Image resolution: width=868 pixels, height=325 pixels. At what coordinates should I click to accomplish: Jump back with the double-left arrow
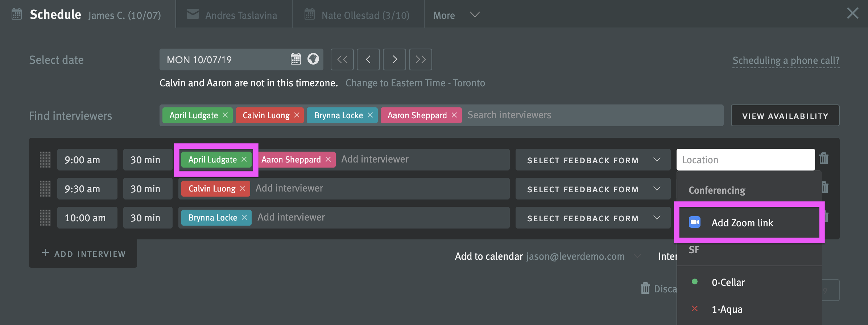click(x=342, y=59)
